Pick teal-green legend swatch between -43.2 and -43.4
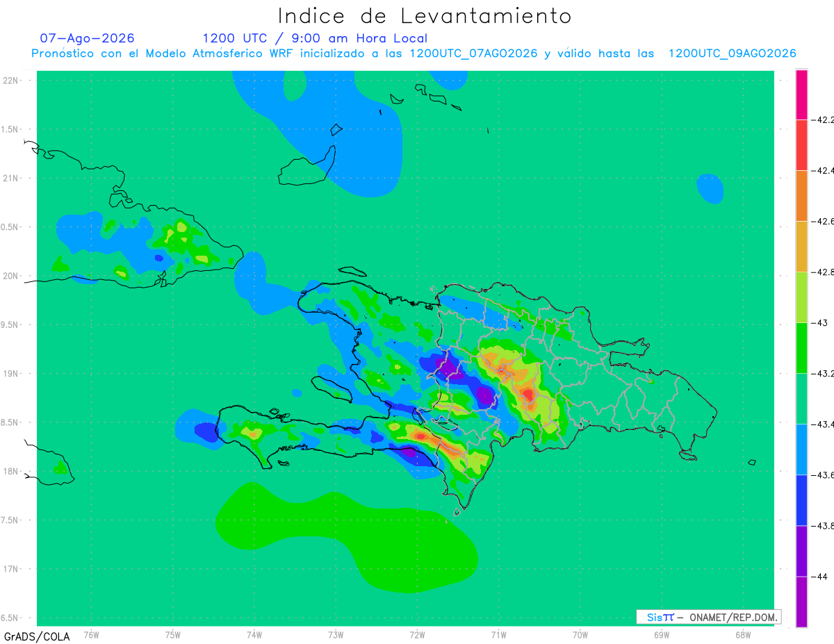Viewport: 834px width, 644px height. [801, 399]
